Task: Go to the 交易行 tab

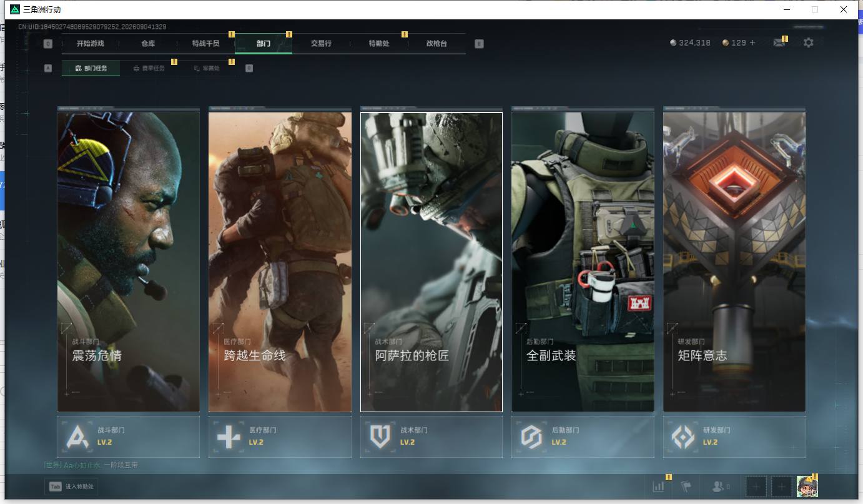Action: point(321,44)
